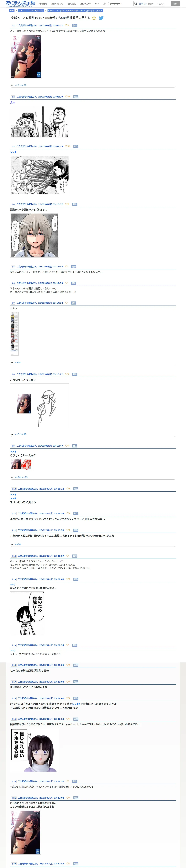Click the heart icon on post 2
The width and height of the screenshot is (186, 868).
click(66, 97)
